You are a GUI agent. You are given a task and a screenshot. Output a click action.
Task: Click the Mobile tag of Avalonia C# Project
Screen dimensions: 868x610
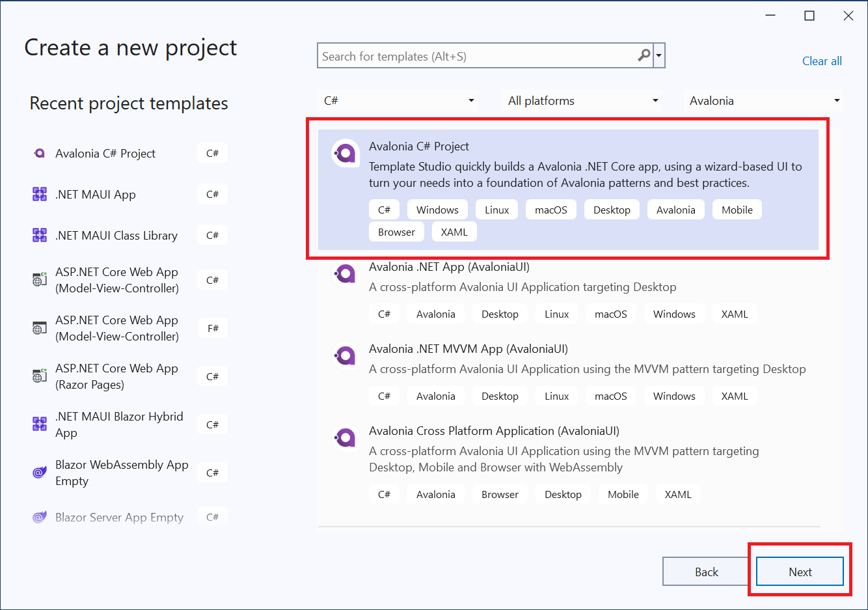click(737, 210)
